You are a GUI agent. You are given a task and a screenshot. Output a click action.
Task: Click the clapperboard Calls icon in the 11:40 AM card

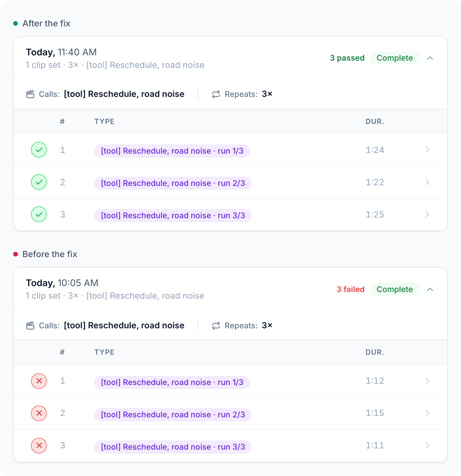[x=30, y=94]
